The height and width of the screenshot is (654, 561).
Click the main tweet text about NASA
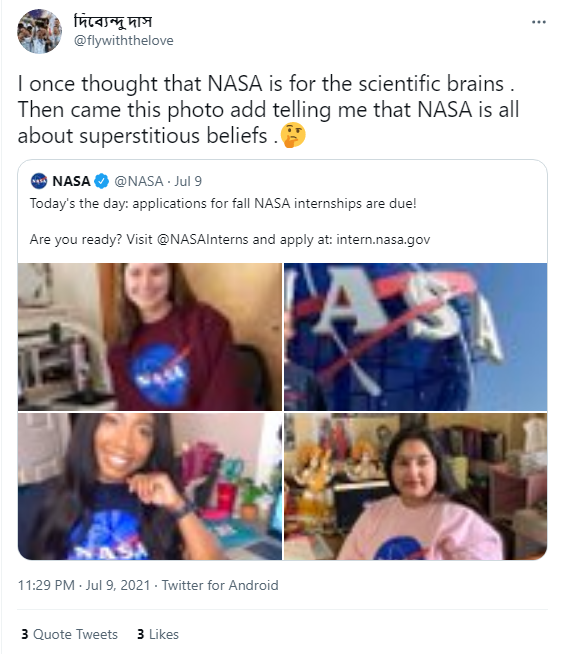pos(268,110)
